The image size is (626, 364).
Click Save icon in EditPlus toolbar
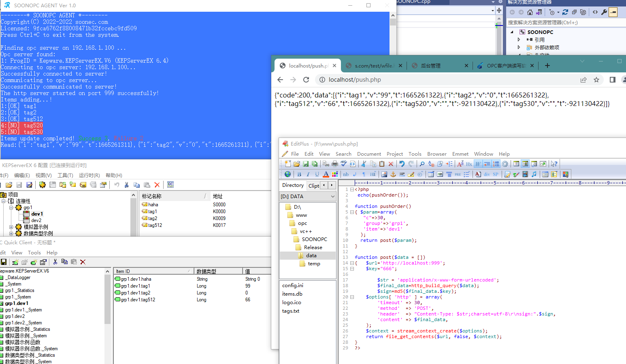click(x=306, y=164)
